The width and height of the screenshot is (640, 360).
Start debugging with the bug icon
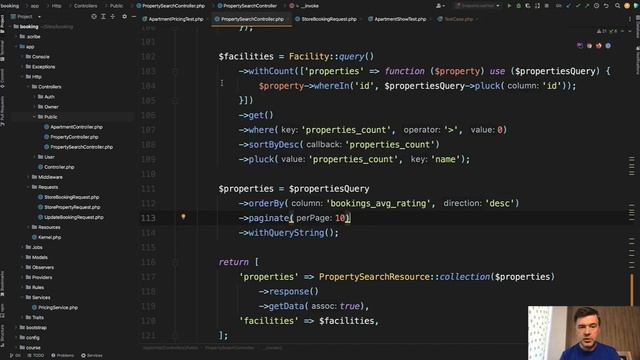tap(518, 6)
